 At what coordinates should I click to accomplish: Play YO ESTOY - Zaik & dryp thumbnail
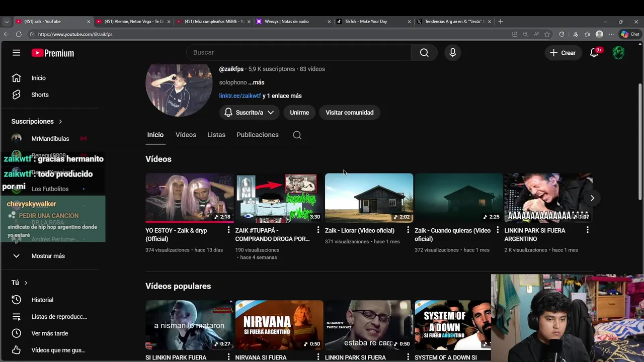point(190,198)
